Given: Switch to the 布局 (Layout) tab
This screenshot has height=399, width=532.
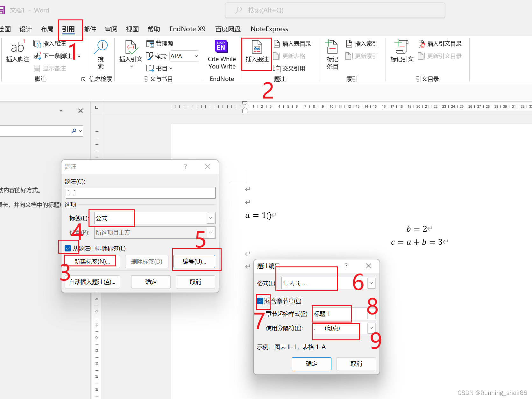Looking at the screenshot, I should [x=47, y=29].
